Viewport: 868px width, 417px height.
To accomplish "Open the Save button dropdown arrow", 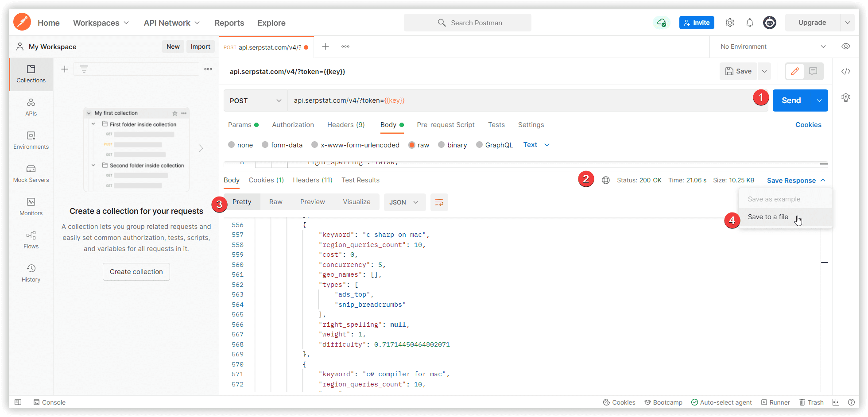I will pos(764,71).
